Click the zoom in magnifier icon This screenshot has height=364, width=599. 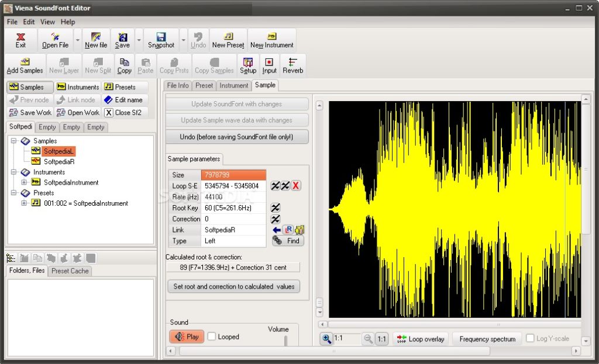(x=326, y=339)
